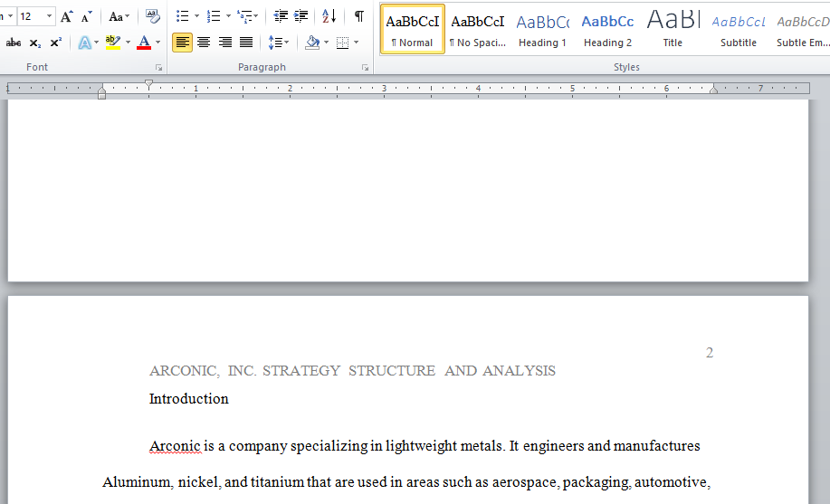Image resolution: width=830 pixels, height=504 pixels.
Task: Open the font color dropdown arrow
Action: [157, 43]
